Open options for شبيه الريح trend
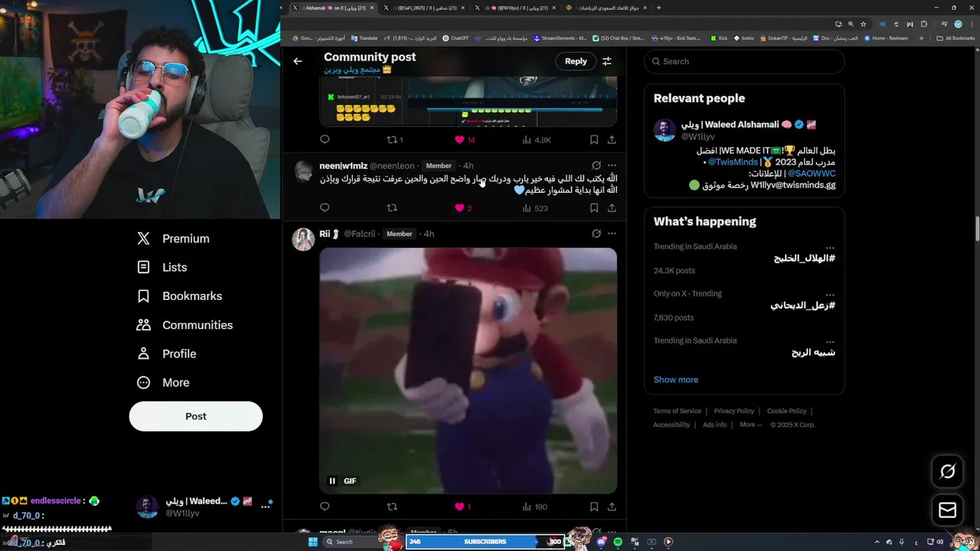This screenshot has height=551, width=980. 830,341
